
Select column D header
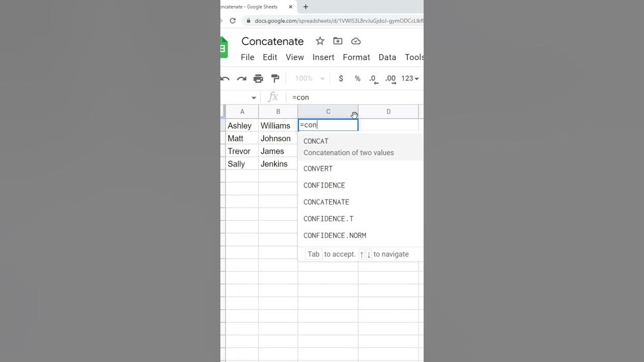click(388, 112)
